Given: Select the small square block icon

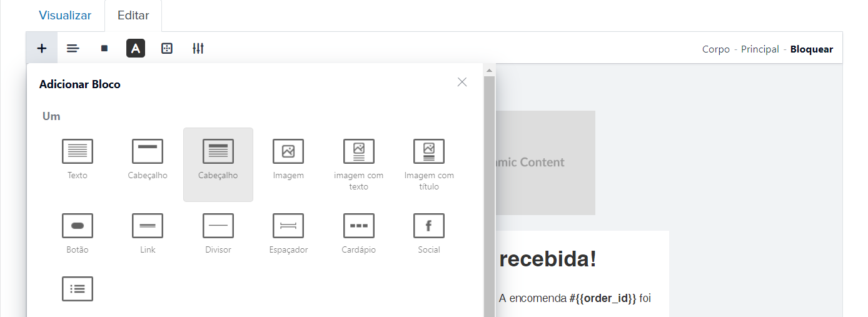Looking at the screenshot, I should click(104, 48).
